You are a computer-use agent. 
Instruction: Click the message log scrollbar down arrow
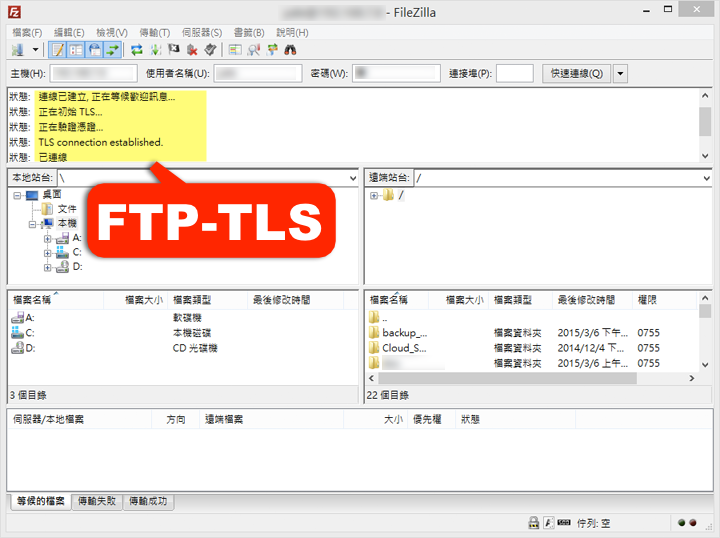(705, 156)
